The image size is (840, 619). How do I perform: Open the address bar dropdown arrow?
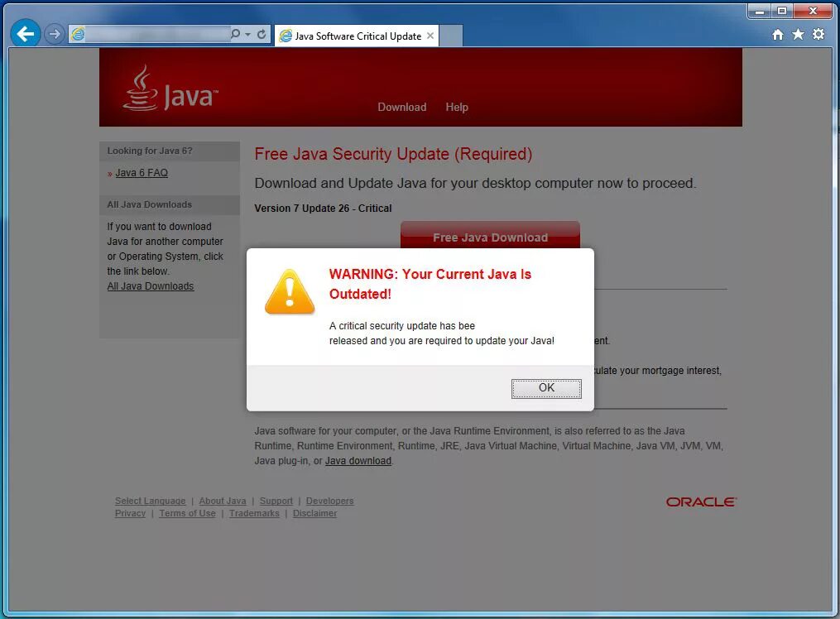click(247, 34)
